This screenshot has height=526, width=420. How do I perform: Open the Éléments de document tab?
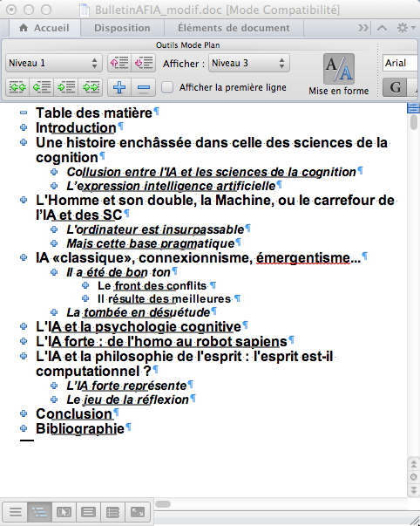(x=234, y=28)
